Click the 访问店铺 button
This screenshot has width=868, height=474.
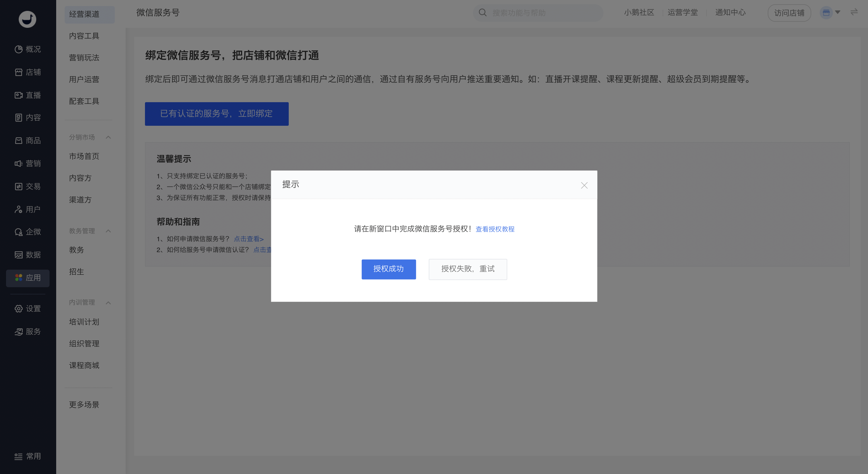tap(789, 13)
